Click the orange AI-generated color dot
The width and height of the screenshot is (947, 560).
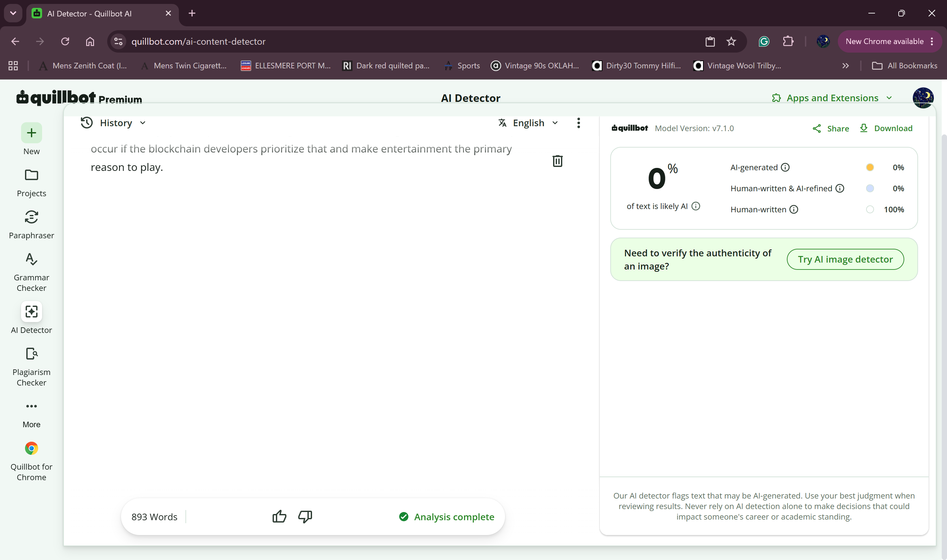(870, 167)
